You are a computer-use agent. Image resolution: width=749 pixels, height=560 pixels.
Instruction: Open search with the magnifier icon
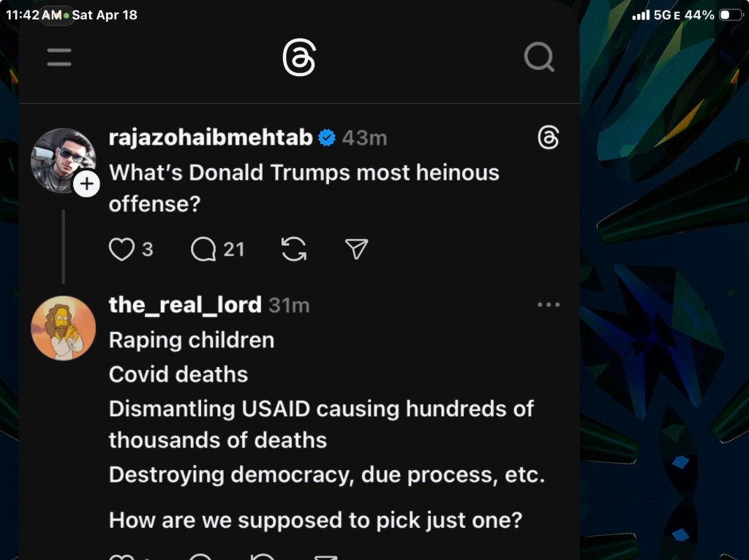pos(539,58)
